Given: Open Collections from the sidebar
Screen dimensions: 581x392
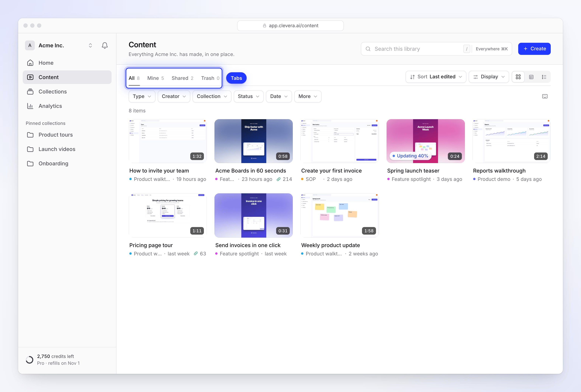Looking at the screenshot, I should click(67, 92).
